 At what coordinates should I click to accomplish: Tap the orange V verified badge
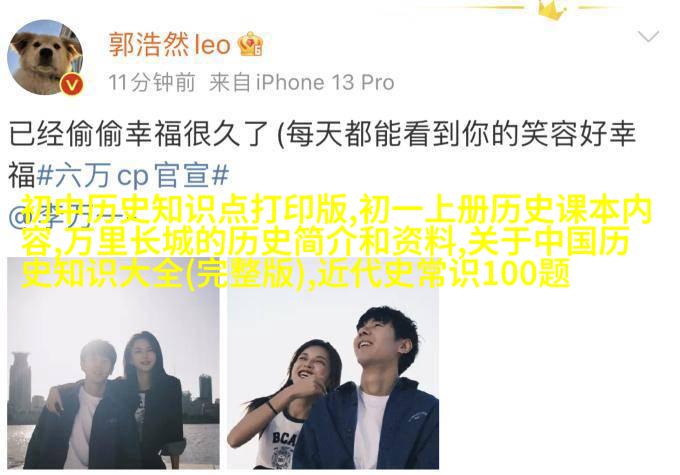point(72,85)
